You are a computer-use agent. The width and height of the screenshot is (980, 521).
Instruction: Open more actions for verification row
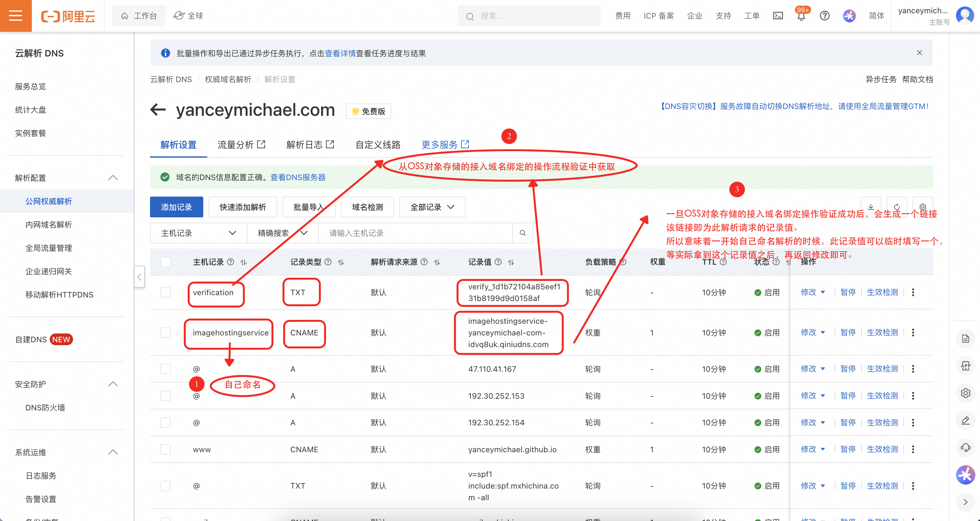point(913,292)
